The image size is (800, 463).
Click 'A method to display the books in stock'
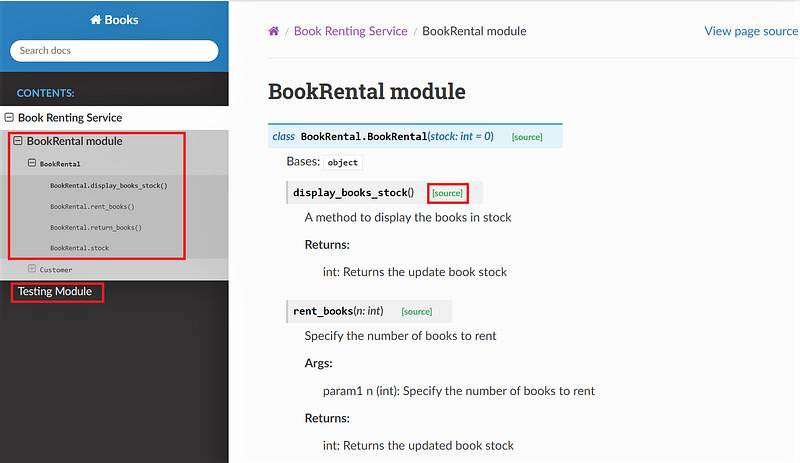[408, 217]
